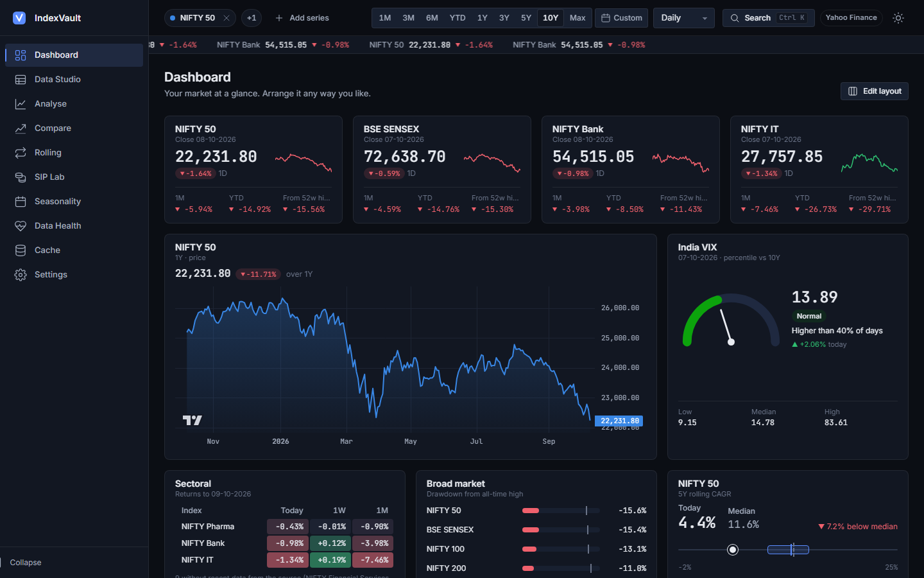
Task: Click the 5Y rolling CAGR today marker
Action: [x=733, y=550]
